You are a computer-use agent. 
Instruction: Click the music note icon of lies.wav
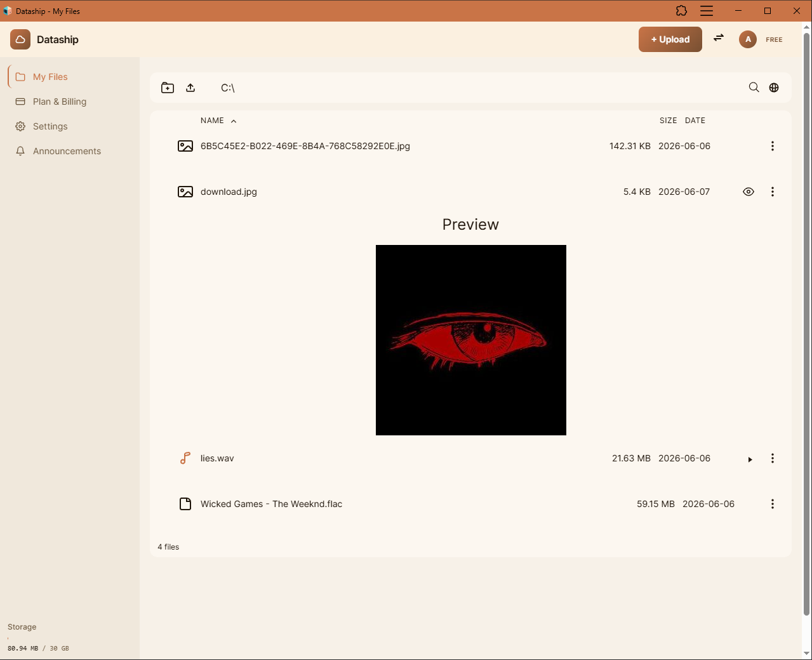click(185, 458)
